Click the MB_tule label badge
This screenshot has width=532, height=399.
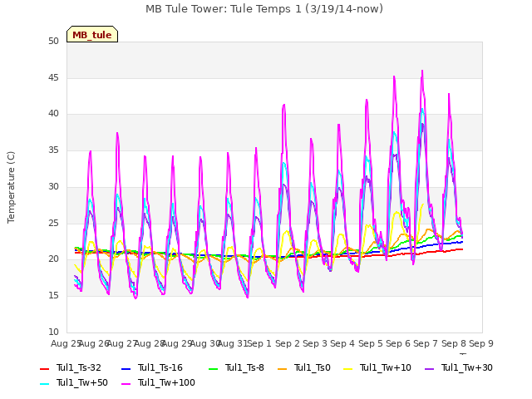tap(92, 34)
